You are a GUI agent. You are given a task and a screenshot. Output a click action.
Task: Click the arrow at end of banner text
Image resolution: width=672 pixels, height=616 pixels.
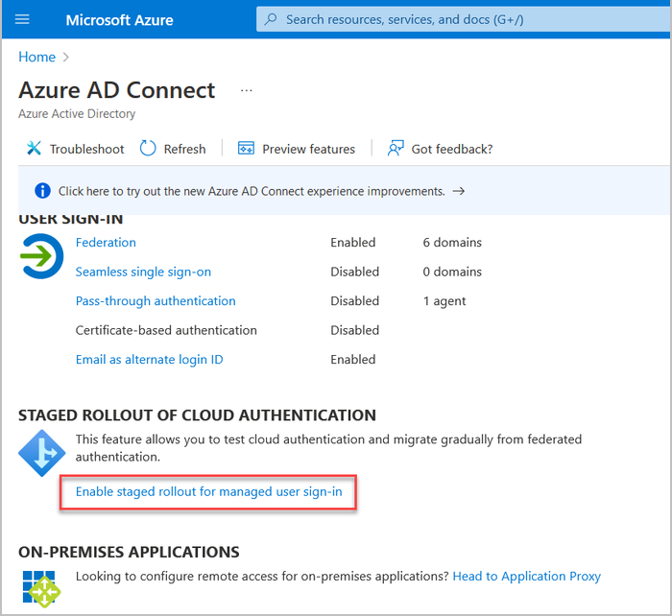(459, 191)
